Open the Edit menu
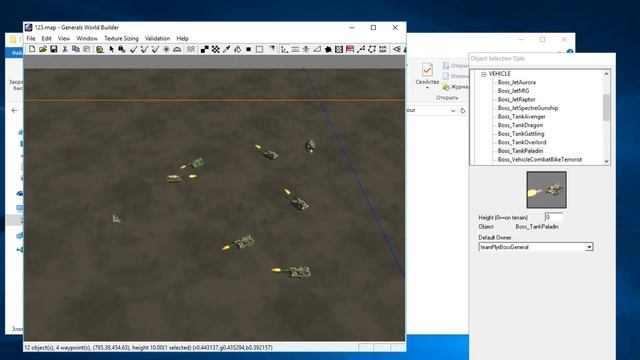The image size is (640, 360). (47, 38)
